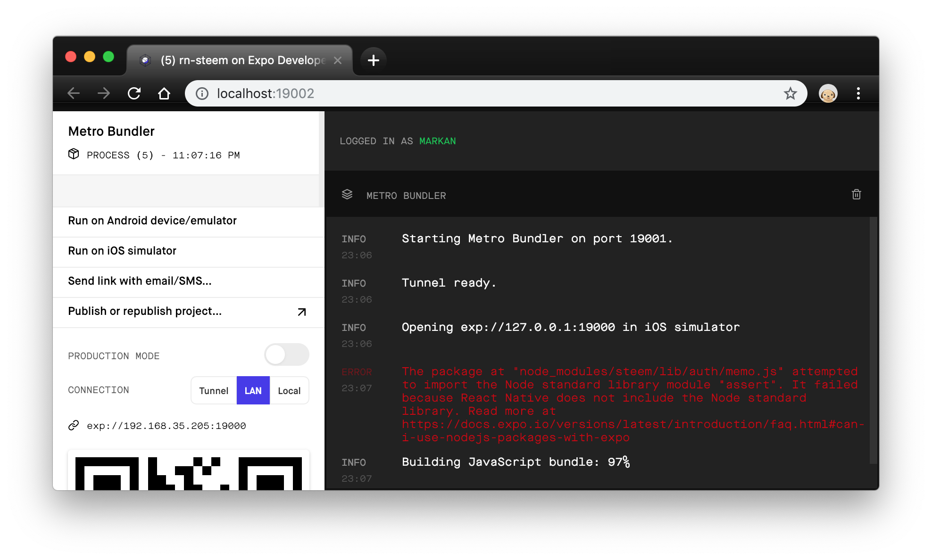Click the package cube icon next to PROCESS
This screenshot has width=932, height=560.
(74, 154)
